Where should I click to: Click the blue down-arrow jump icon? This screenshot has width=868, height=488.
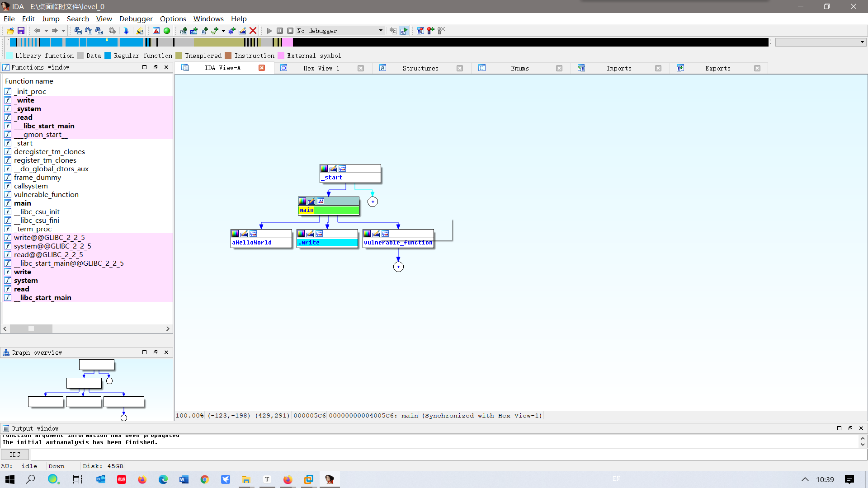(x=126, y=31)
